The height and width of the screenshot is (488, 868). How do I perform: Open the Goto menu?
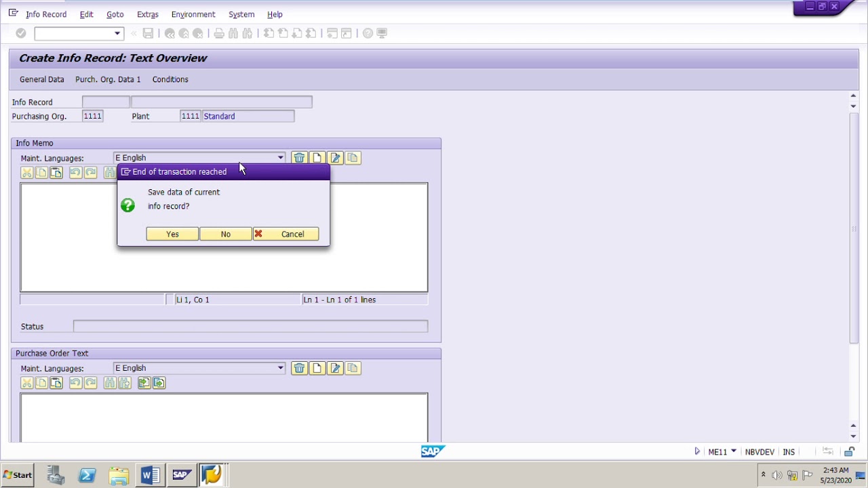click(115, 14)
